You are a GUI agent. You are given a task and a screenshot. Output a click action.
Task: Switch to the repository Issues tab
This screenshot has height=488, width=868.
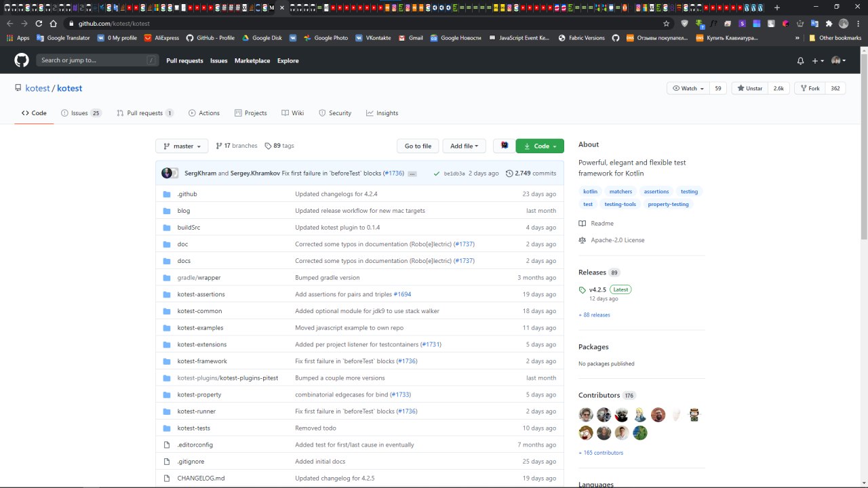[81, 113]
